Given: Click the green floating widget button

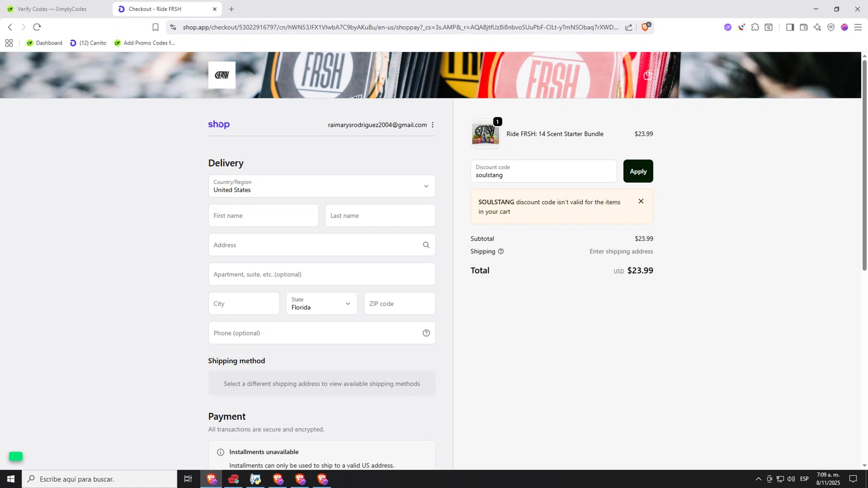Looking at the screenshot, I should pyautogui.click(x=16, y=457).
